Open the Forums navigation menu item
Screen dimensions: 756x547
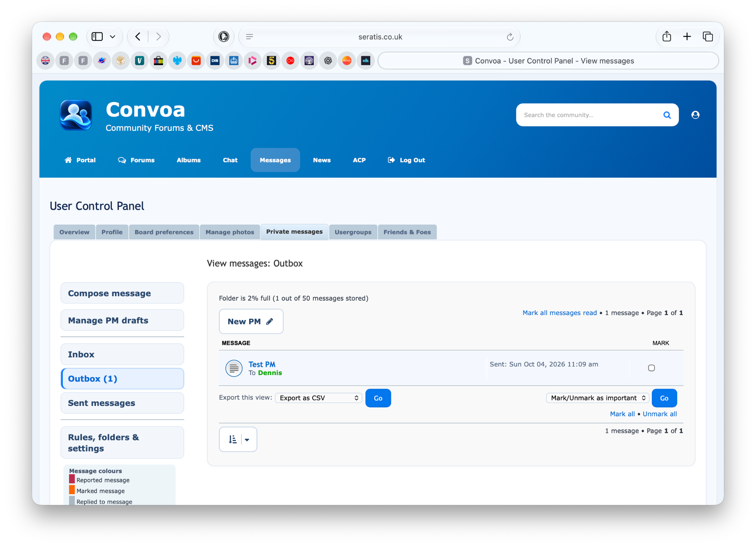(136, 160)
